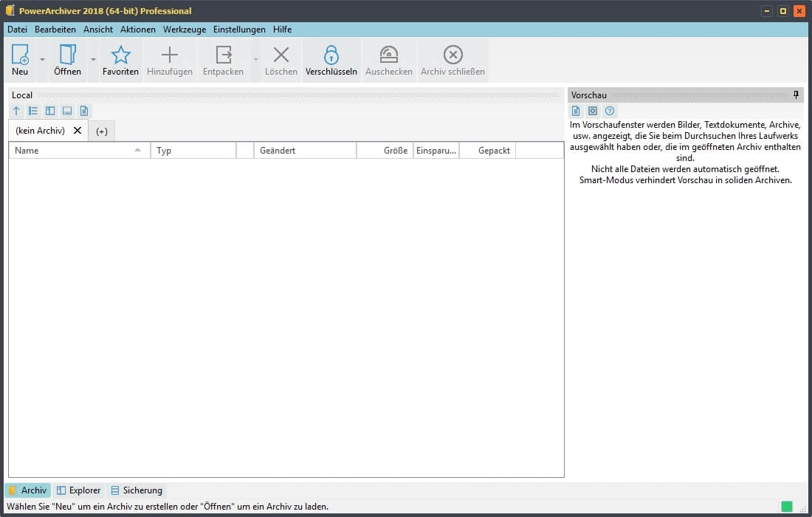
Task: Pin the Vorschau panel
Action: tap(796, 95)
